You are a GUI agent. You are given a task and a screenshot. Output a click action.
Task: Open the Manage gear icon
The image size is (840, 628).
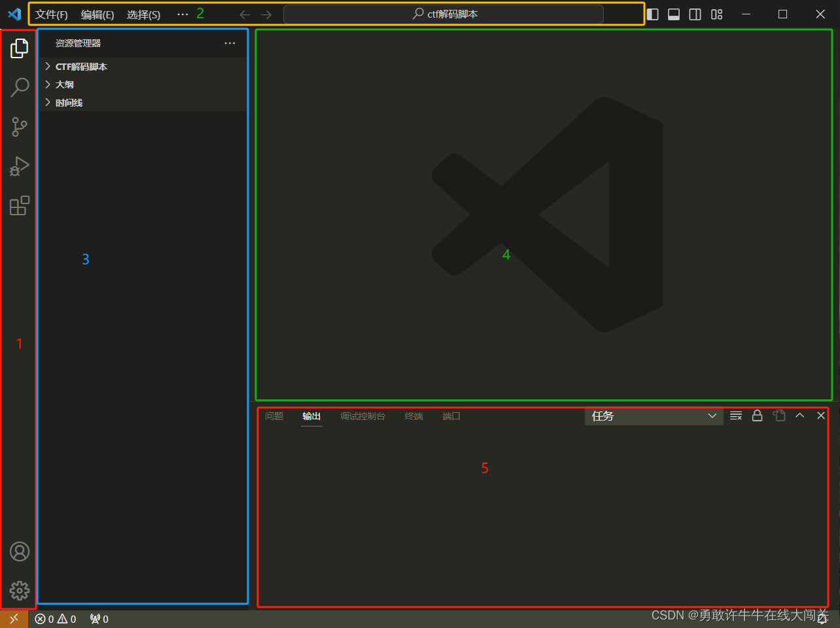pyautogui.click(x=20, y=591)
